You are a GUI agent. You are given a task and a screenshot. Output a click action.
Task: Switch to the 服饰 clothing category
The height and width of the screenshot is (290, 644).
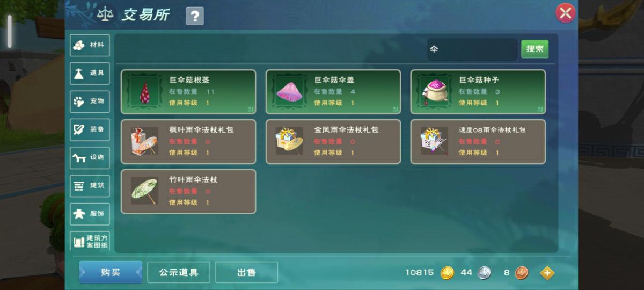(90, 214)
